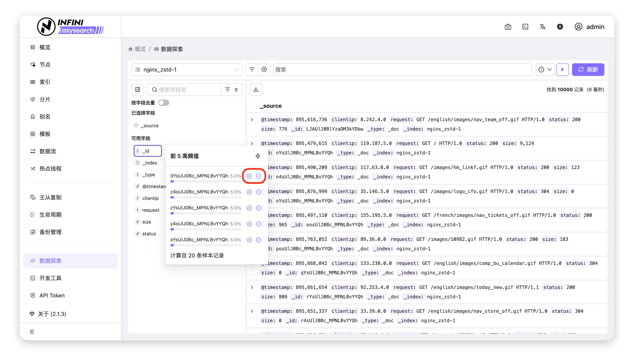This screenshot has width=634, height=364.
Task: Exclude value 0YsUlJ0Bc_MPNLBvYYQh with minus icon
Action: (259, 176)
